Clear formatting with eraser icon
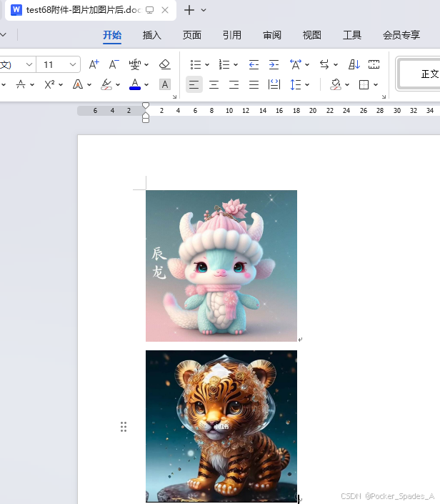 coord(165,64)
